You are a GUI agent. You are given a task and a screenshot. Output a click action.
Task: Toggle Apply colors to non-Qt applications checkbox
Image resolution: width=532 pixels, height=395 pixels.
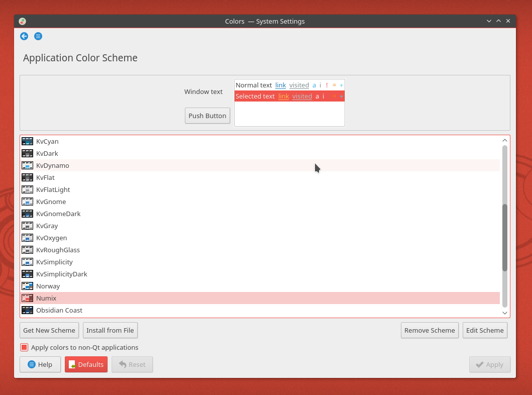(x=24, y=347)
